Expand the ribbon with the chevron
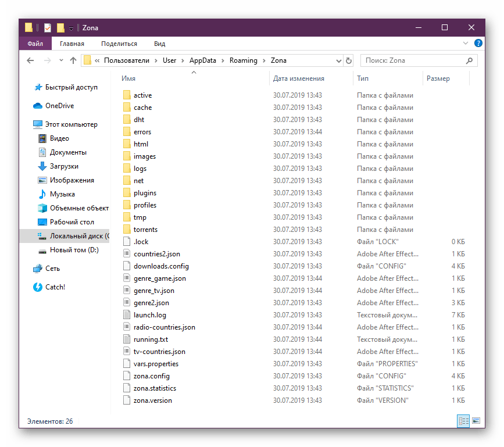 [465, 44]
